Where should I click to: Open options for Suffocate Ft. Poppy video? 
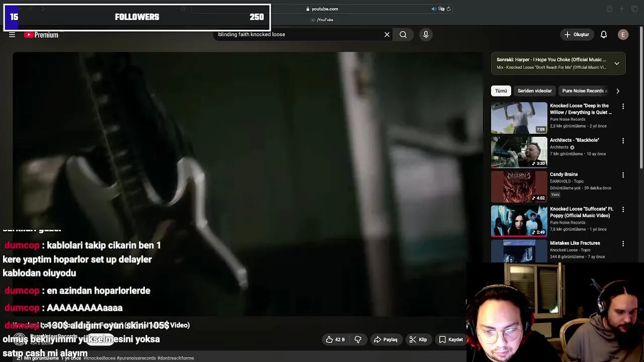[623, 210]
